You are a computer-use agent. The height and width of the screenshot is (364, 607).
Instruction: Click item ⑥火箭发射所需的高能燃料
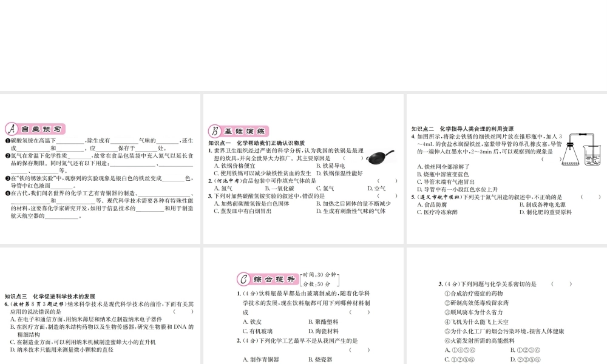pos(480,341)
